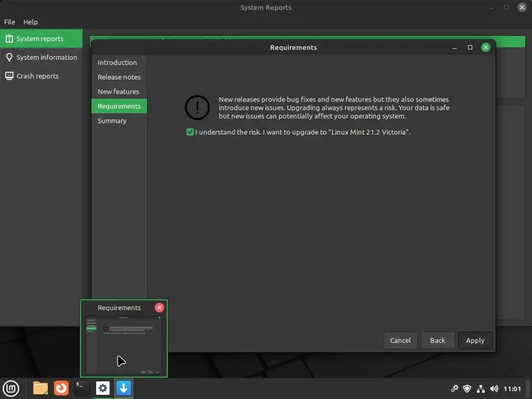Click the Cancel button
This screenshot has height=399, width=532.
(x=401, y=340)
